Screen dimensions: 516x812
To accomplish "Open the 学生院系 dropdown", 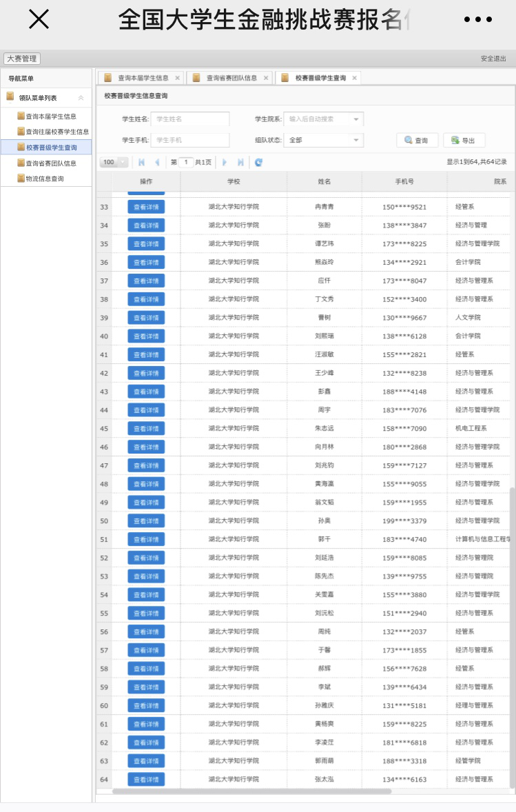I will tap(355, 119).
